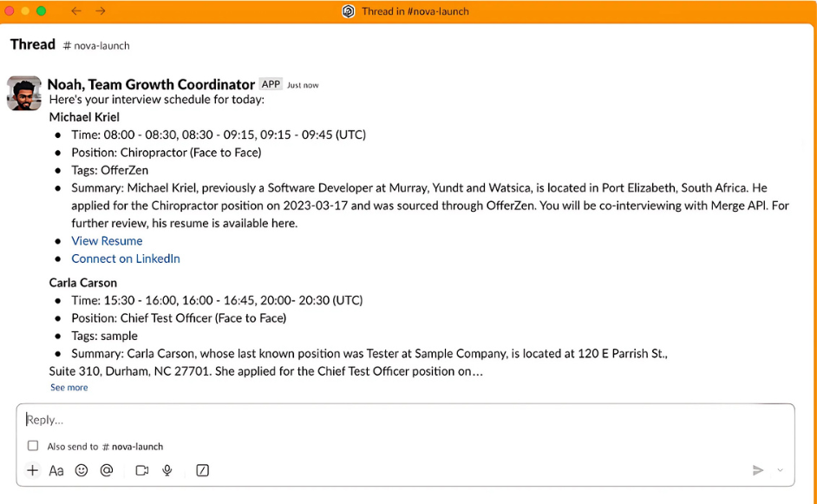Record a video clip
The image size is (817, 504).
(142, 470)
